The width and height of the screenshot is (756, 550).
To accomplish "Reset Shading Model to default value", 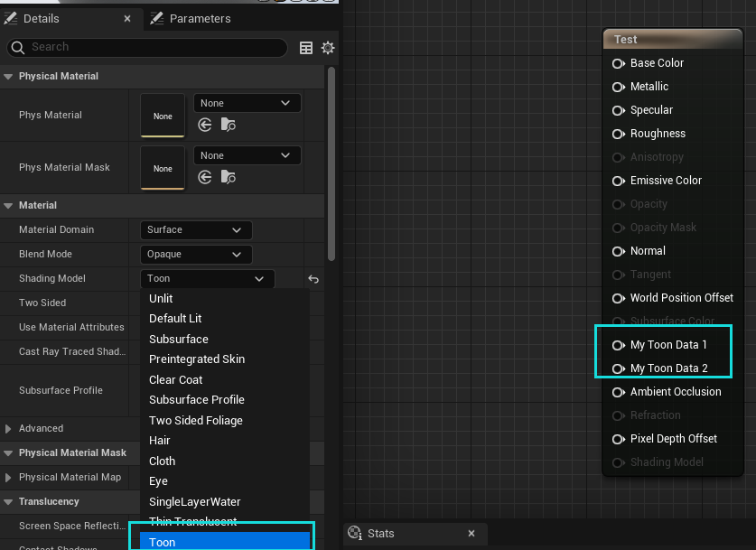I will (313, 279).
